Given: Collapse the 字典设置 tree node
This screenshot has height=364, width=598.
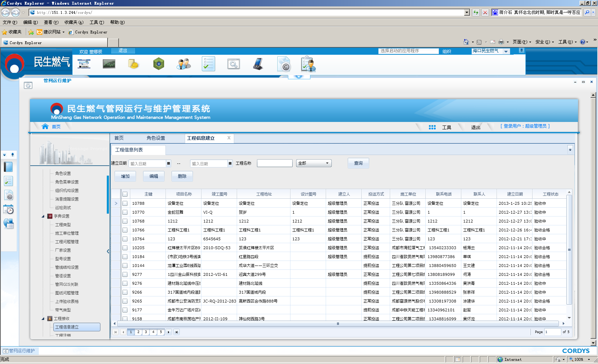Looking at the screenshot, I should coord(43,216).
